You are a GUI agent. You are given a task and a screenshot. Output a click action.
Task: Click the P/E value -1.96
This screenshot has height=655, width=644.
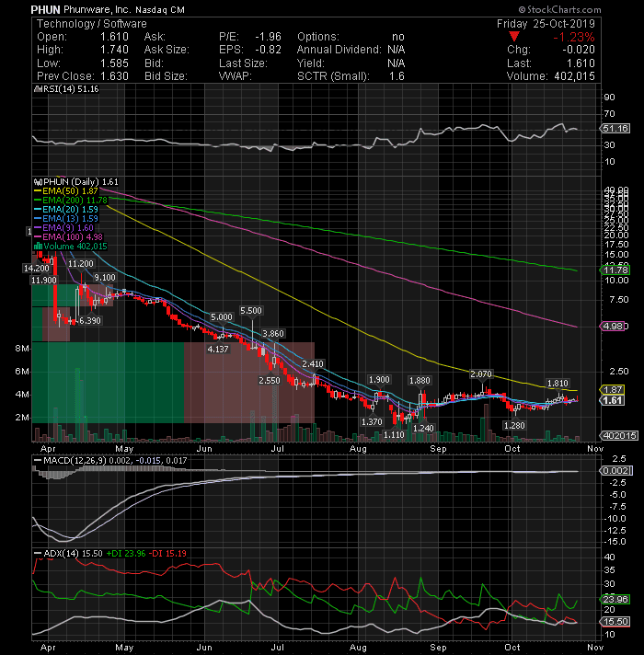click(268, 37)
